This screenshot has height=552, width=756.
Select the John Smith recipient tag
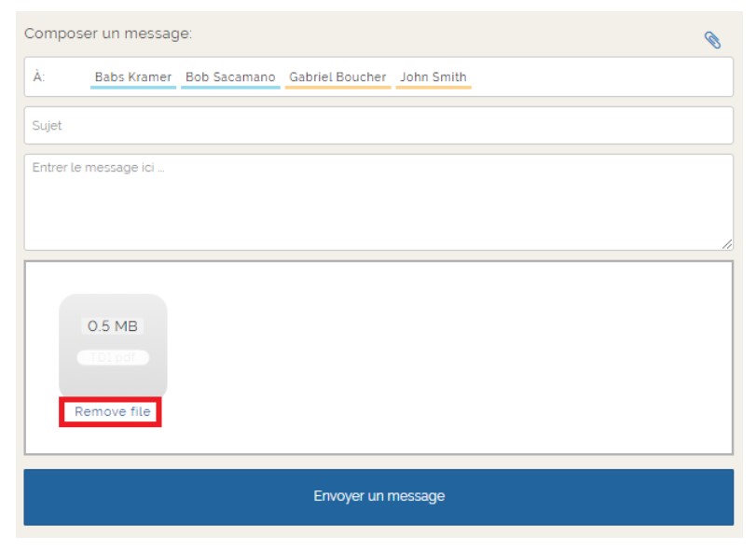pyautogui.click(x=433, y=77)
